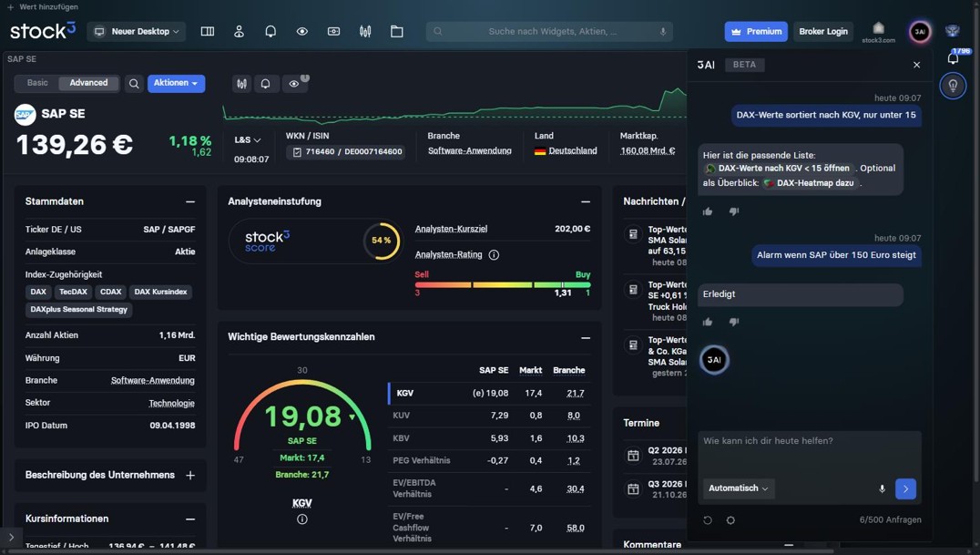Open the stock3.com home icon
Image resolution: width=980 pixels, height=555 pixels.
point(878,30)
